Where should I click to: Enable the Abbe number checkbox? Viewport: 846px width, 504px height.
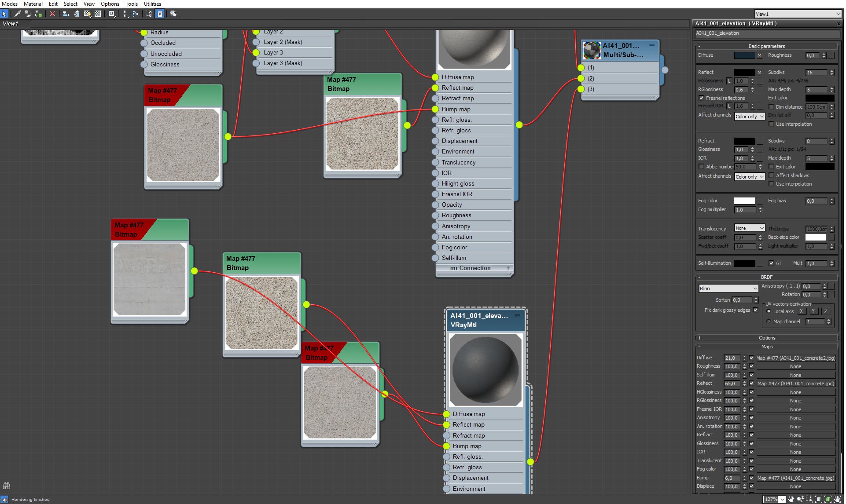tap(701, 167)
